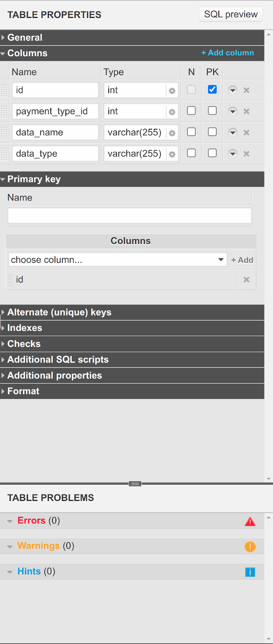Click the red Errors warning triangle icon
This screenshot has width=273, height=644.
click(250, 522)
